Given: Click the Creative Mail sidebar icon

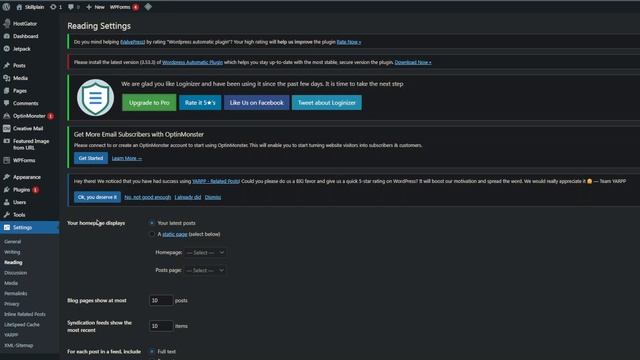Looking at the screenshot, I should pos(7,128).
